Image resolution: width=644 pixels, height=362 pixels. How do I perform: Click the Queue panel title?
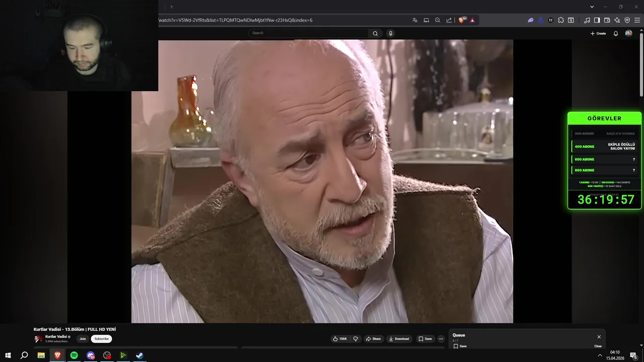459,335
